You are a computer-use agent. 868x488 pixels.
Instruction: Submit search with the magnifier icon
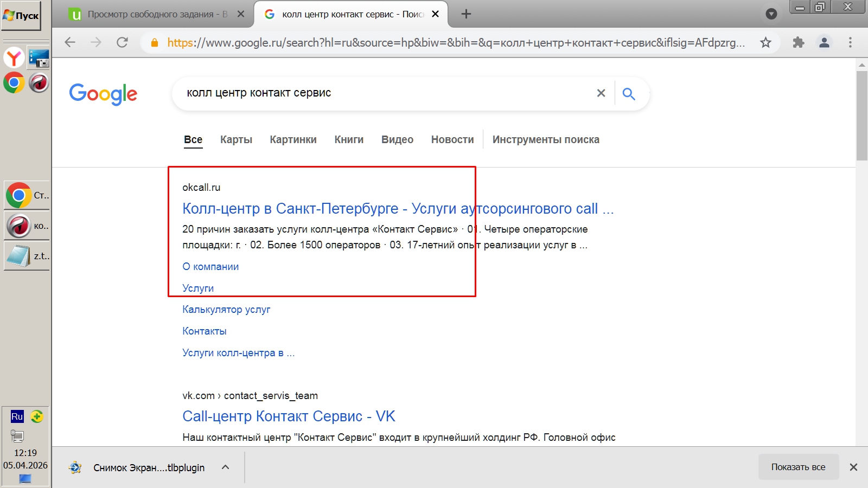629,94
